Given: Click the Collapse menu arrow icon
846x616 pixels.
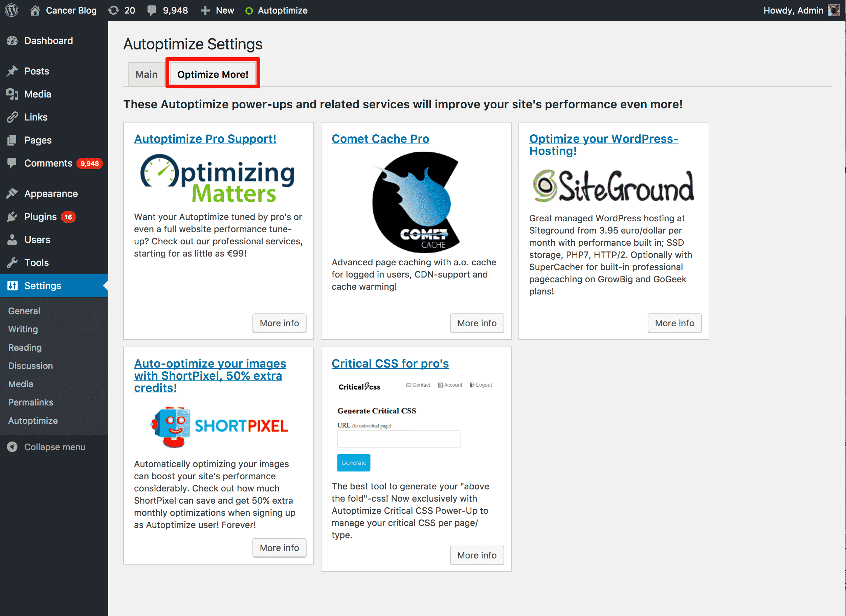Looking at the screenshot, I should pos(12,447).
